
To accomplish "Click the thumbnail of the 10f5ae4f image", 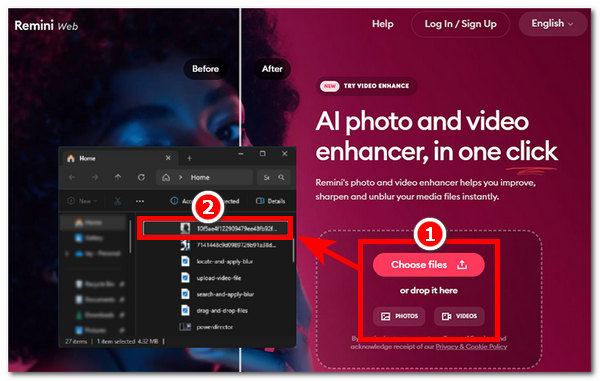I will click(x=185, y=229).
